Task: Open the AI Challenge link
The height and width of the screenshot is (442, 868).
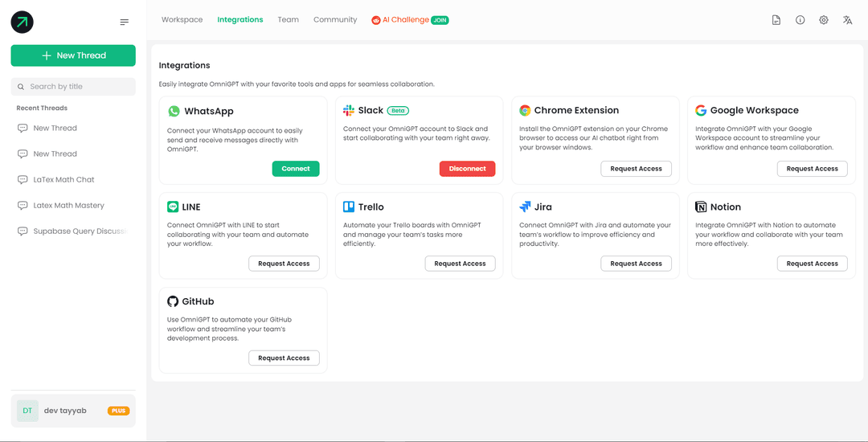Action: click(x=406, y=20)
